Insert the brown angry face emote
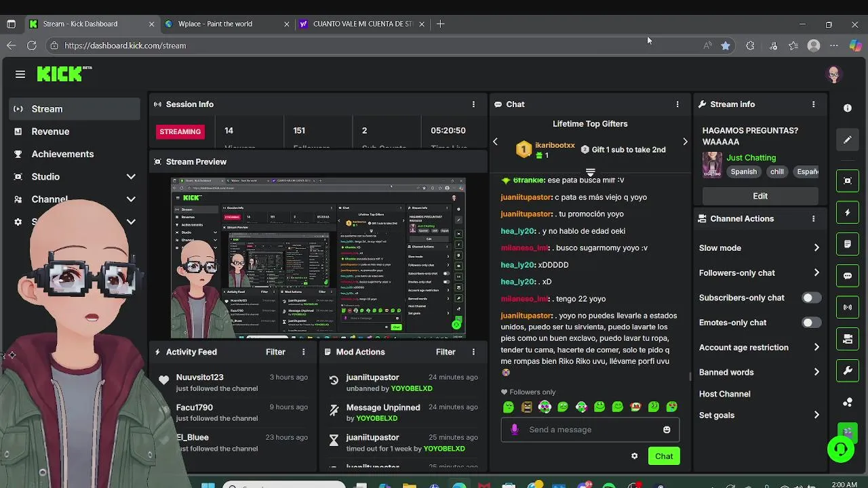Image resolution: width=868 pixels, height=488 pixels. tap(527, 407)
